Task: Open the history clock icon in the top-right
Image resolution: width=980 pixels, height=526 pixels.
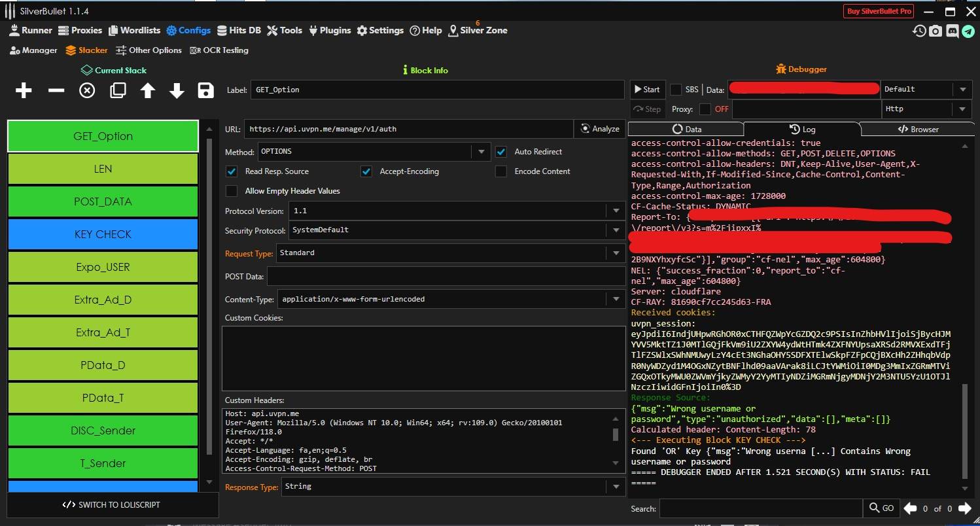Action: pyautogui.click(x=920, y=31)
